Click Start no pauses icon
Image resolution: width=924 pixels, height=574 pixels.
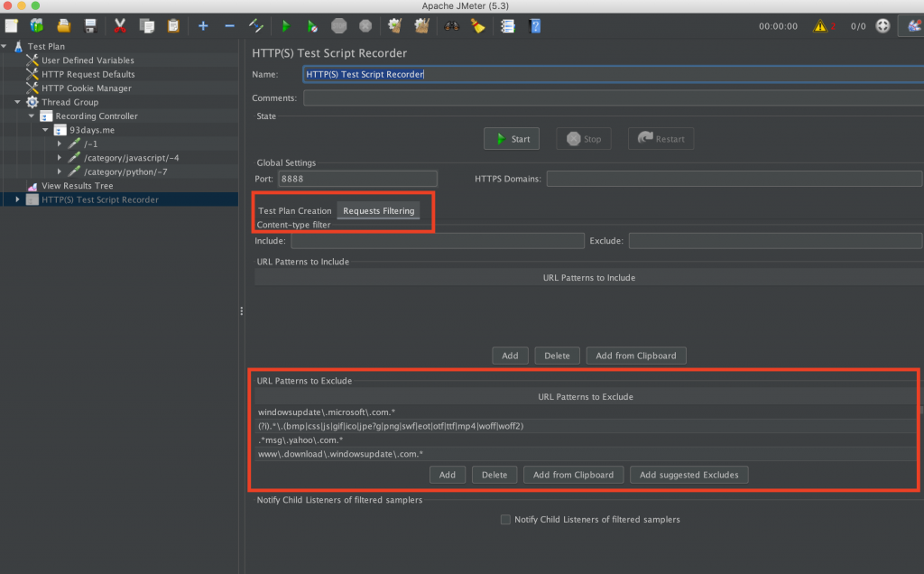tap(312, 26)
